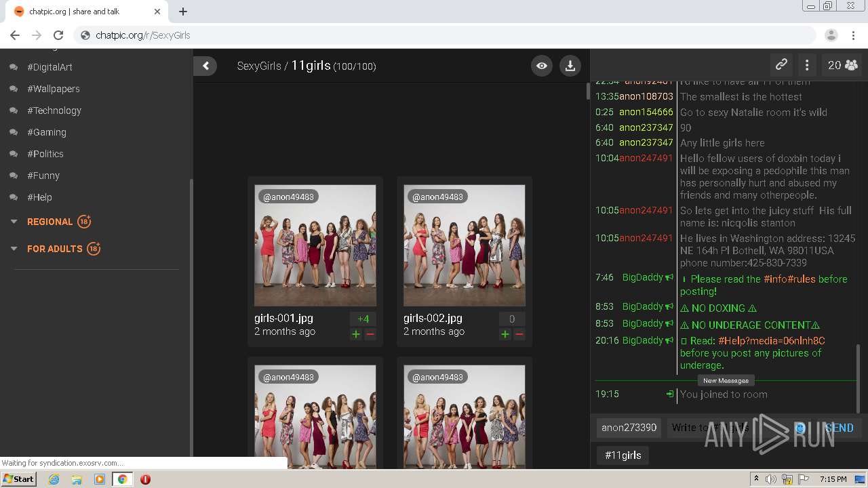Click the chat icon beside #Gaming
Image resolution: width=868 pixels, height=488 pixels.
tap(14, 132)
